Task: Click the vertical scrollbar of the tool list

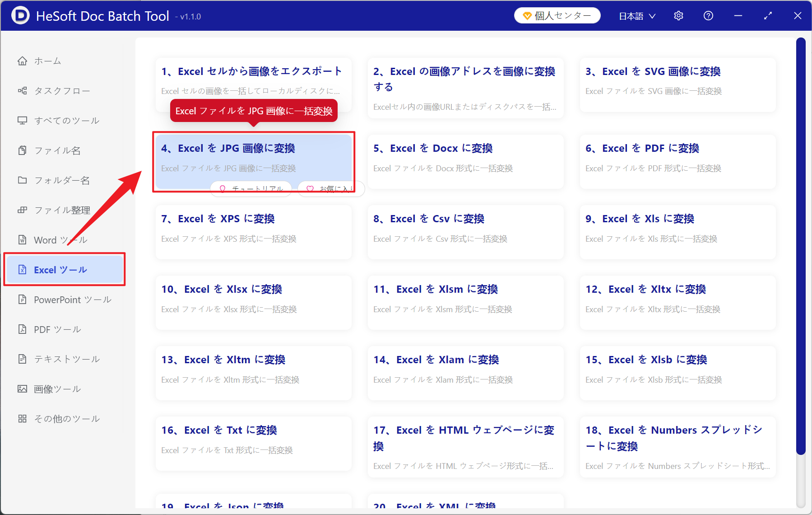Action: [x=801, y=246]
